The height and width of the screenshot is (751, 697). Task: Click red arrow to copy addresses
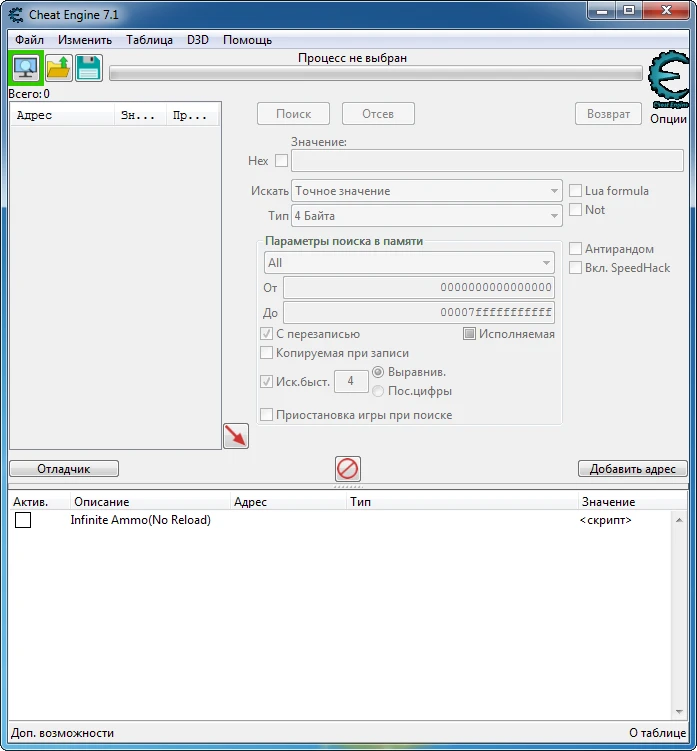coord(236,436)
